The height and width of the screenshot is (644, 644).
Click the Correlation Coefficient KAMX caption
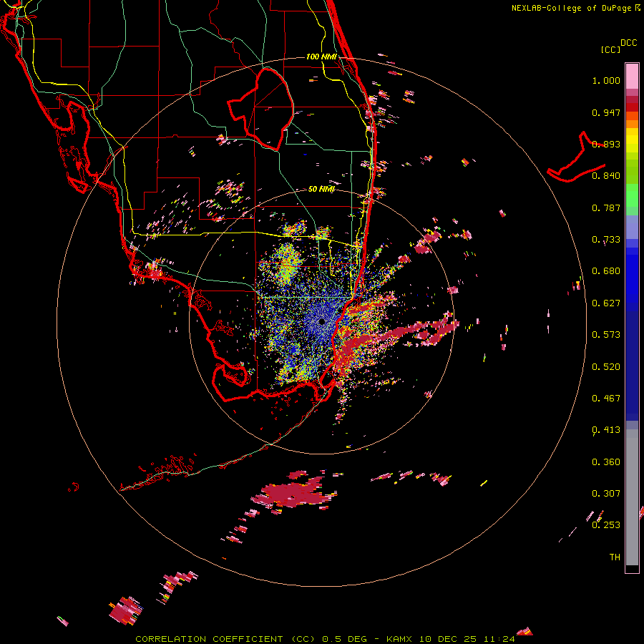pyautogui.click(x=325, y=639)
